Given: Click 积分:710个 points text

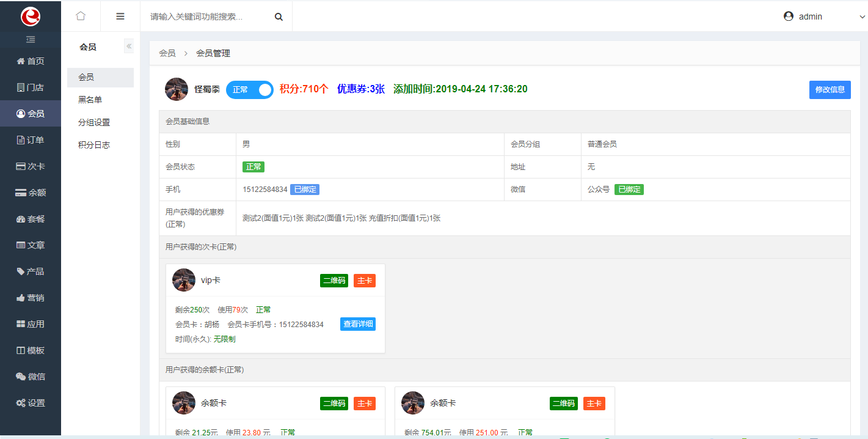Looking at the screenshot, I should (x=304, y=89).
